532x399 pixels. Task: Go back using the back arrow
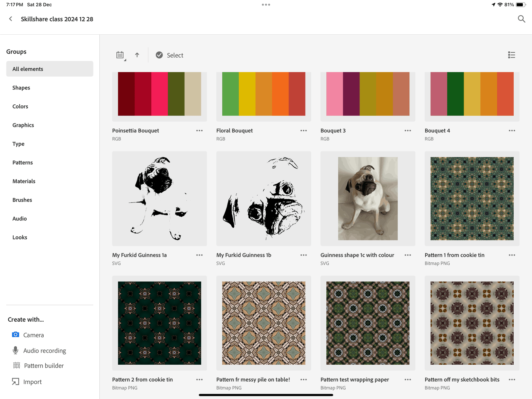[x=11, y=19]
